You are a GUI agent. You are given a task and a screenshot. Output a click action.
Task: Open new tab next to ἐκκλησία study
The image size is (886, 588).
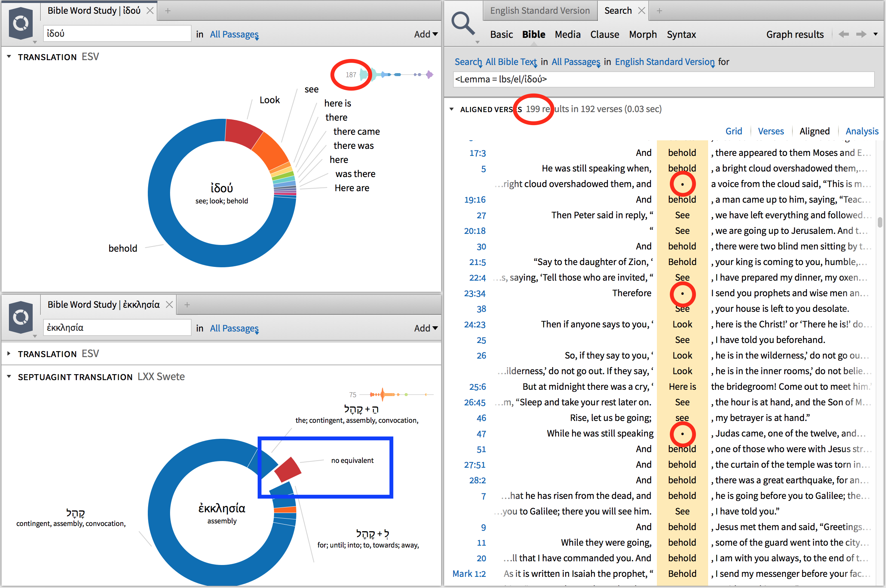point(187,304)
